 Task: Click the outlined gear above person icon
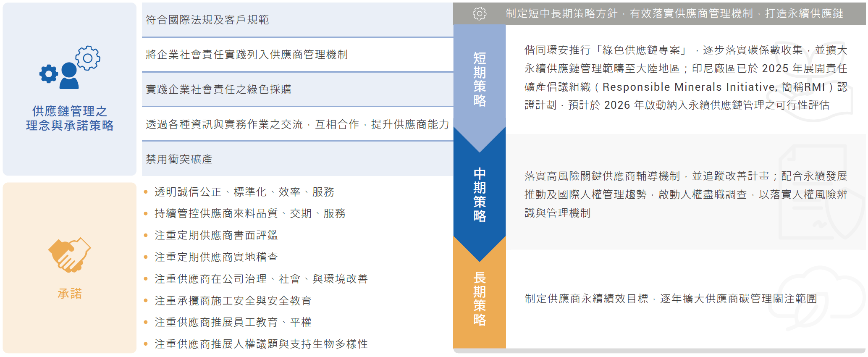tap(88, 58)
